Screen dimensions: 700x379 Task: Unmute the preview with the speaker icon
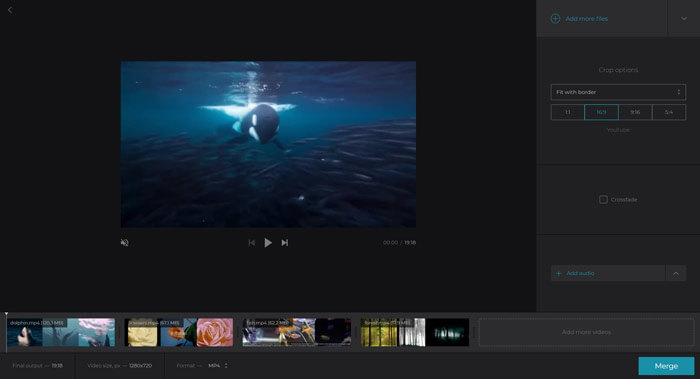pyautogui.click(x=125, y=242)
